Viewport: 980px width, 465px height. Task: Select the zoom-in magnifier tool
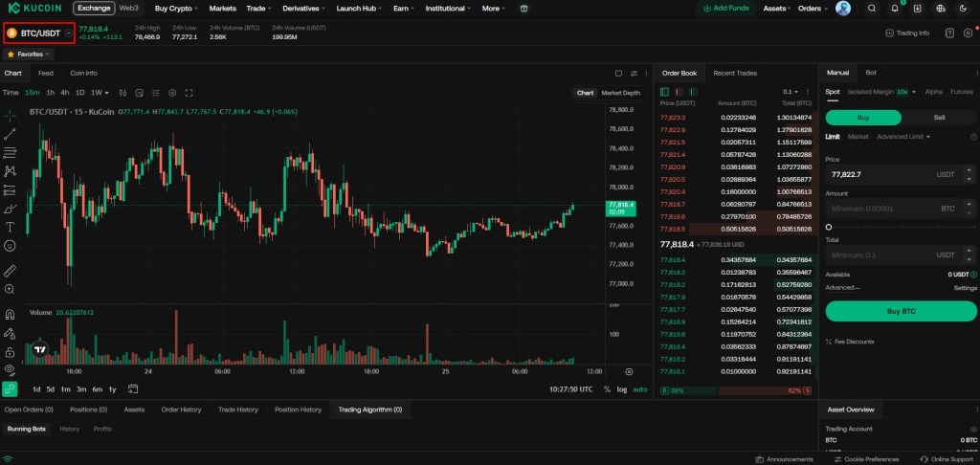point(10,289)
